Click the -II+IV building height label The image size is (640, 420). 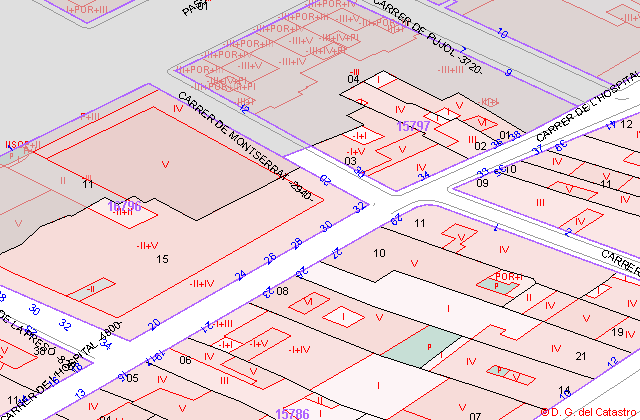click(202, 284)
